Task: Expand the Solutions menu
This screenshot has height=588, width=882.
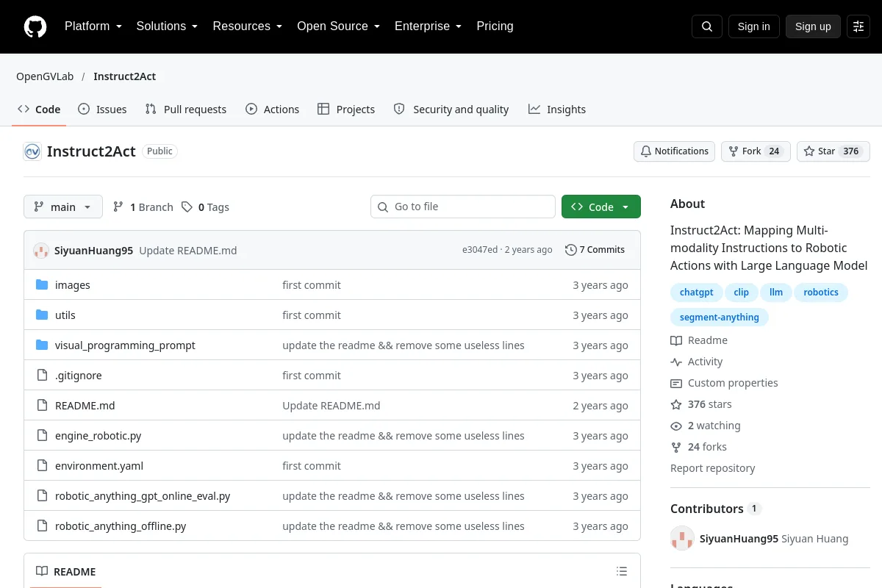Action: pos(167,26)
